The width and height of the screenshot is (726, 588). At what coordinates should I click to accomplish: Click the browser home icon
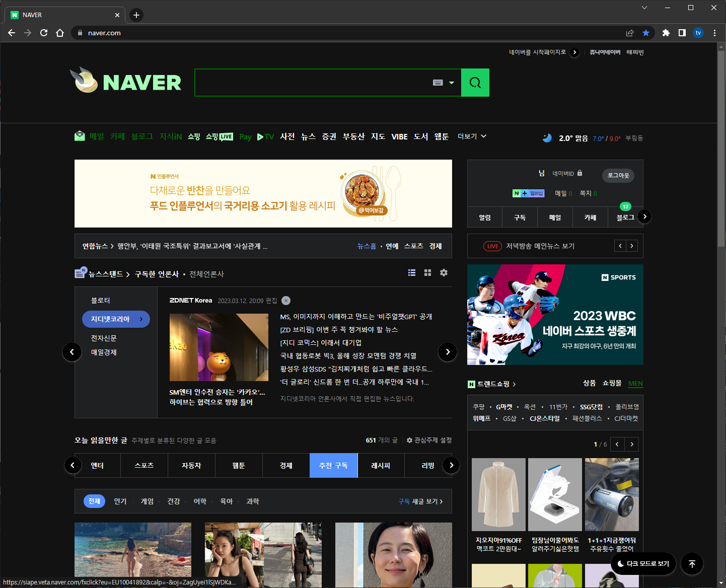(x=60, y=33)
